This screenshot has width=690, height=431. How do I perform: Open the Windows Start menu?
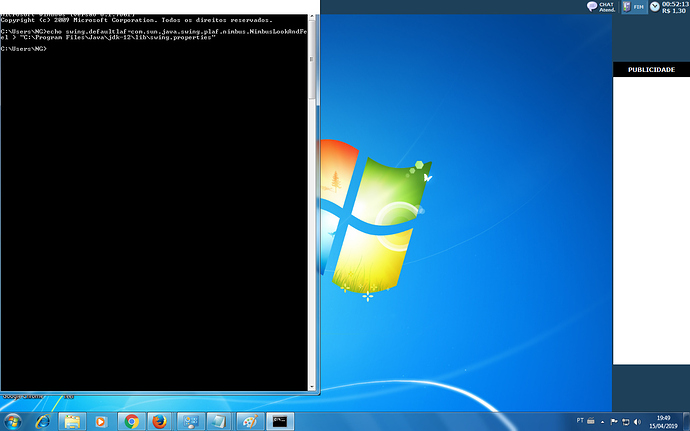pos(12,421)
